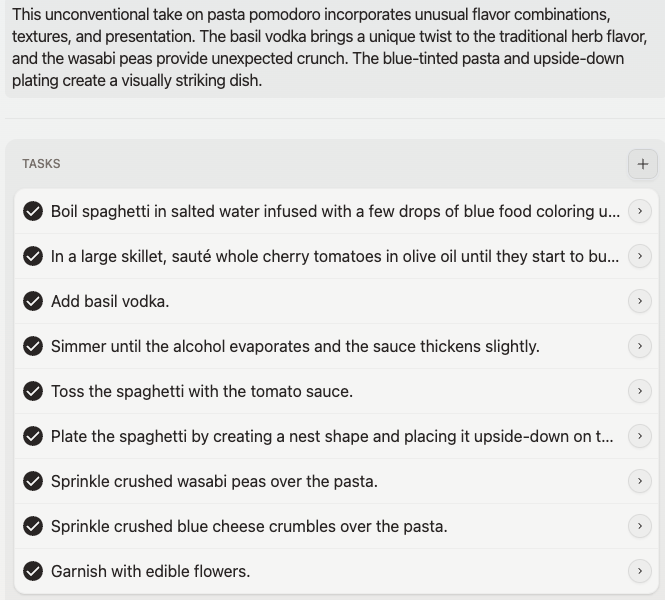Toggle checkmark for 'Toss the spaghetti' task
The height and width of the screenshot is (600, 665).
pyautogui.click(x=33, y=391)
